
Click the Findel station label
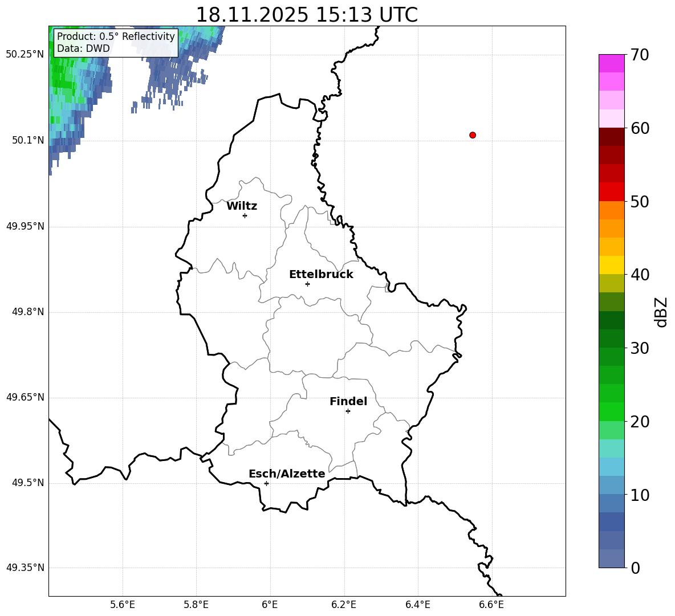tap(348, 401)
